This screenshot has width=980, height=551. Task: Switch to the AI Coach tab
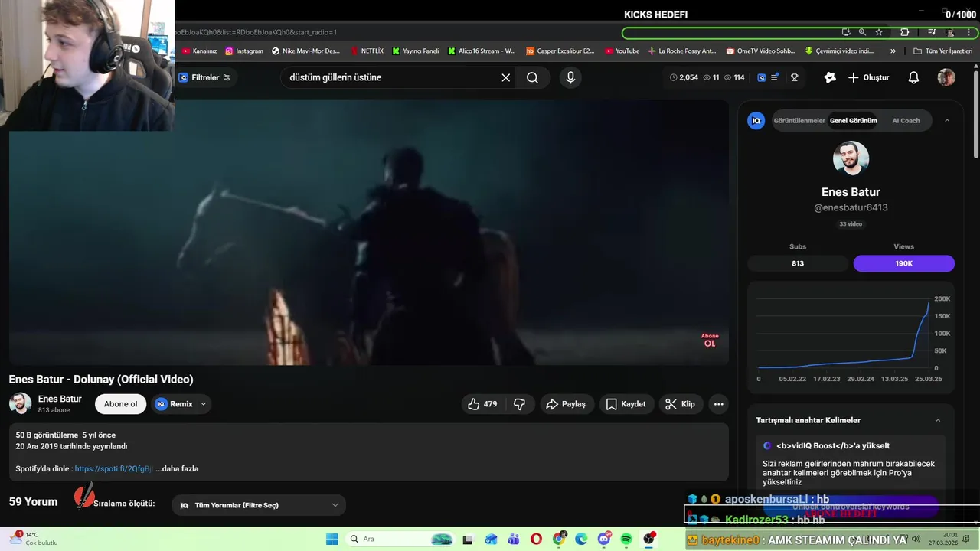906,120
